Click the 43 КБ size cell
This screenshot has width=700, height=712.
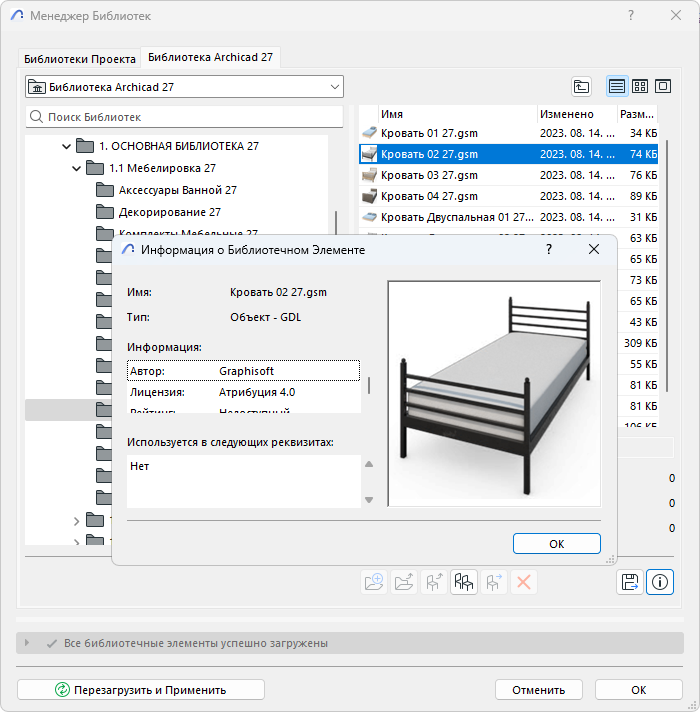(643, 322)
